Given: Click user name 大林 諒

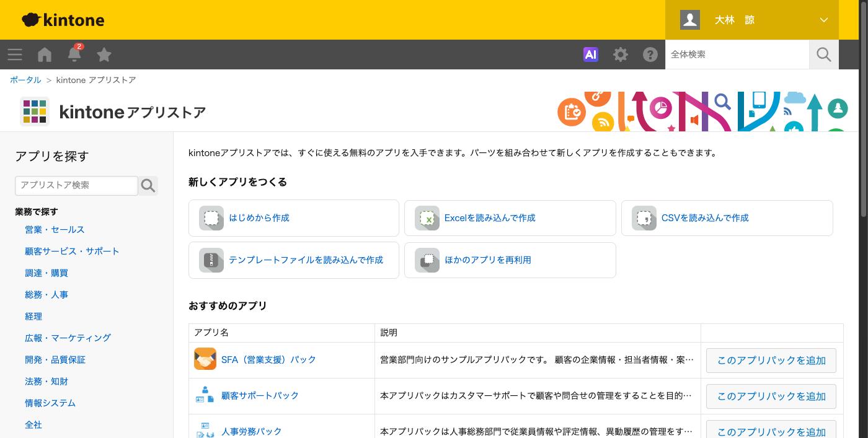Looking at the screenshot, I should point(735,20).
